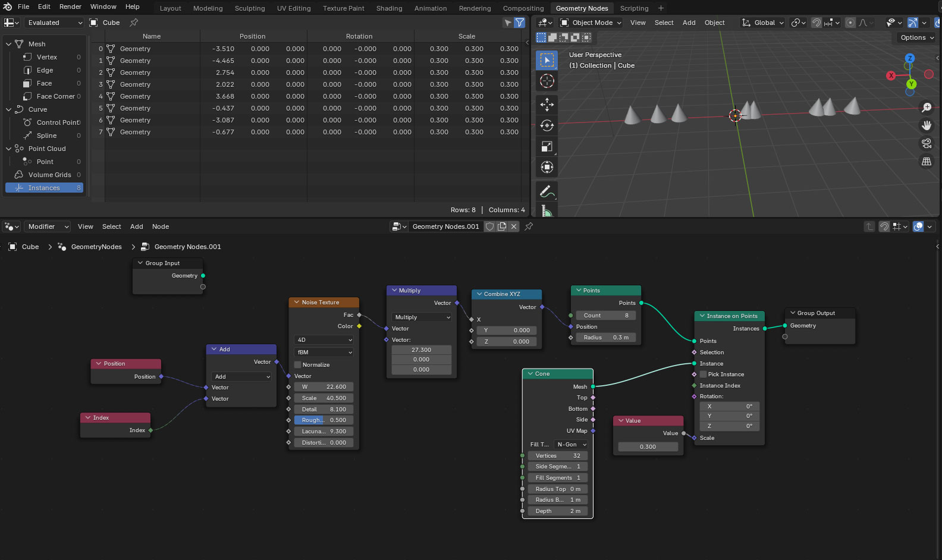Select the Scale tool in viewport toolbar
Image resolution: width=942 pixels, height=560 pixels.
click(547, 146)
